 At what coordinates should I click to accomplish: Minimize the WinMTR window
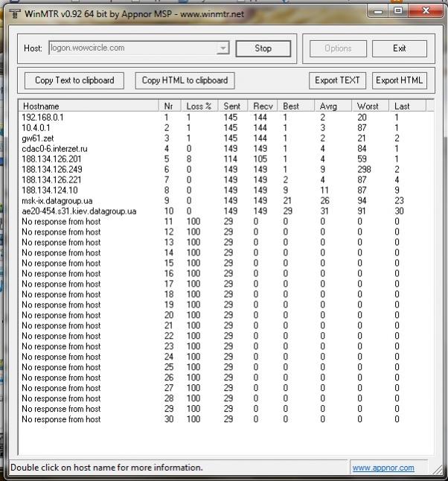click(379, 11)
